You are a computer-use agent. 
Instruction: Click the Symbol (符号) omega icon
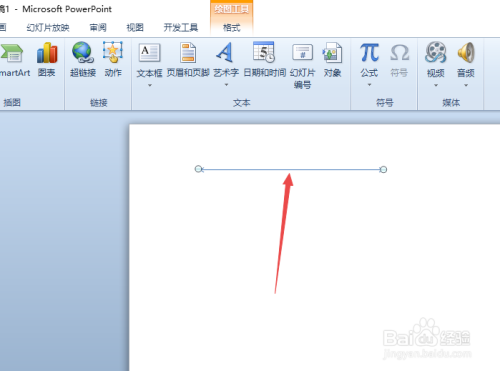[399, 53]
